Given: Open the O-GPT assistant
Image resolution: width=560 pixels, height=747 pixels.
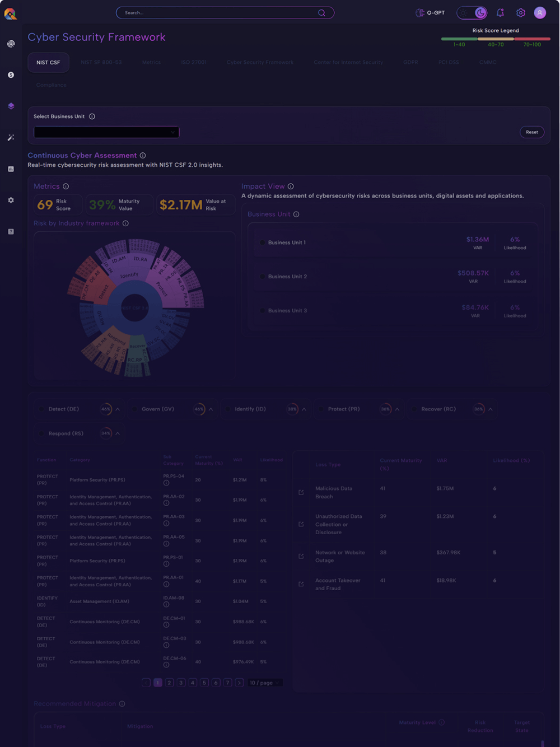Looking at the screenshot, I should point(430,13).
